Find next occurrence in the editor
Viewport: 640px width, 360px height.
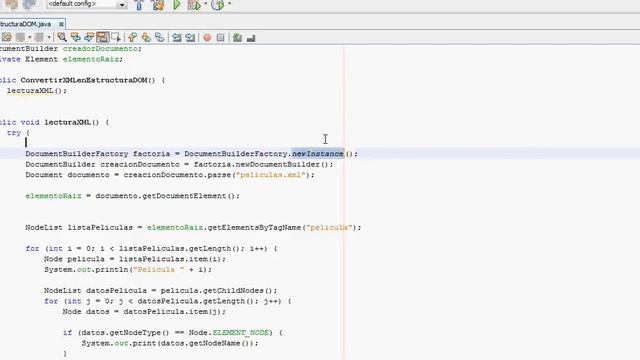(x=89, y=38)
